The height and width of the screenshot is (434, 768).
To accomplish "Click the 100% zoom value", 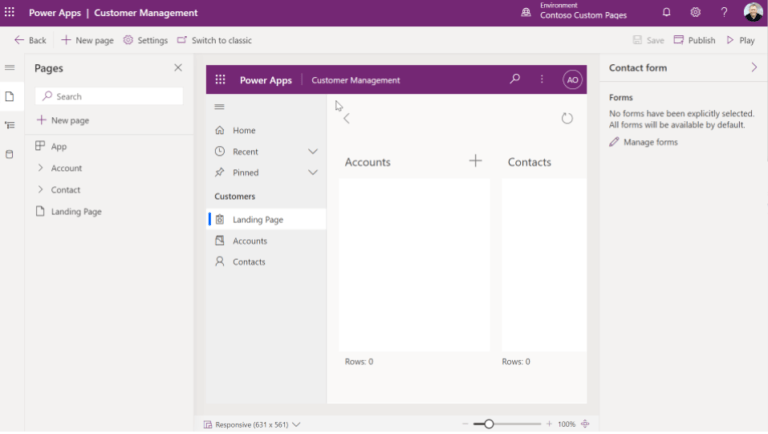I will (x=567, y=424).
